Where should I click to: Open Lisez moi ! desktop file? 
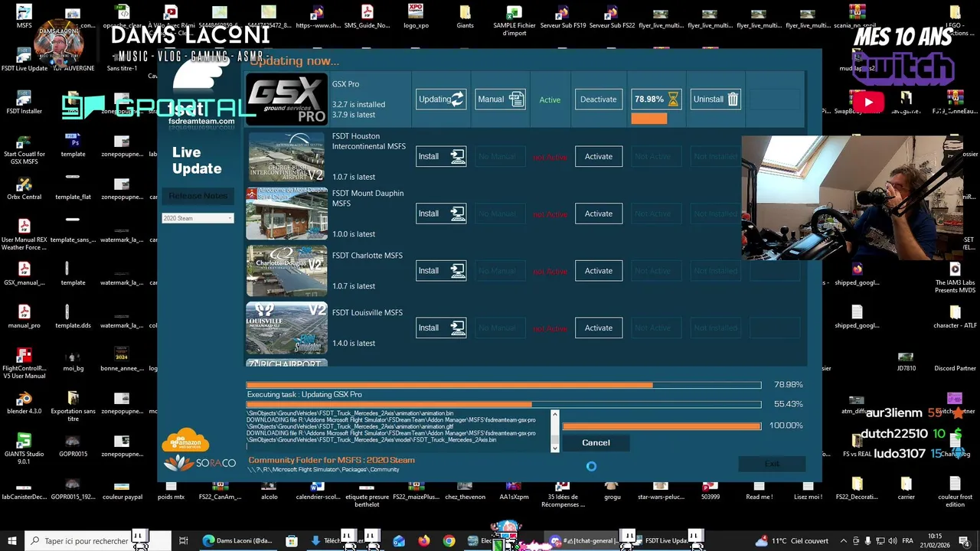coord(808,488)
